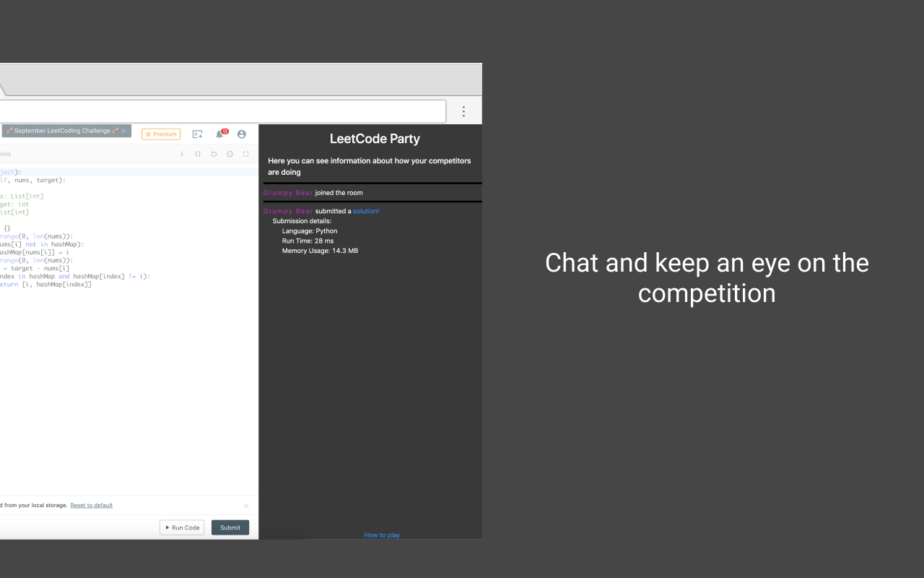Image resolution: width=924 pixels, height=578 pixels.
Task: Click the 'target - nums[i]' code line
Action: [35, 269]
